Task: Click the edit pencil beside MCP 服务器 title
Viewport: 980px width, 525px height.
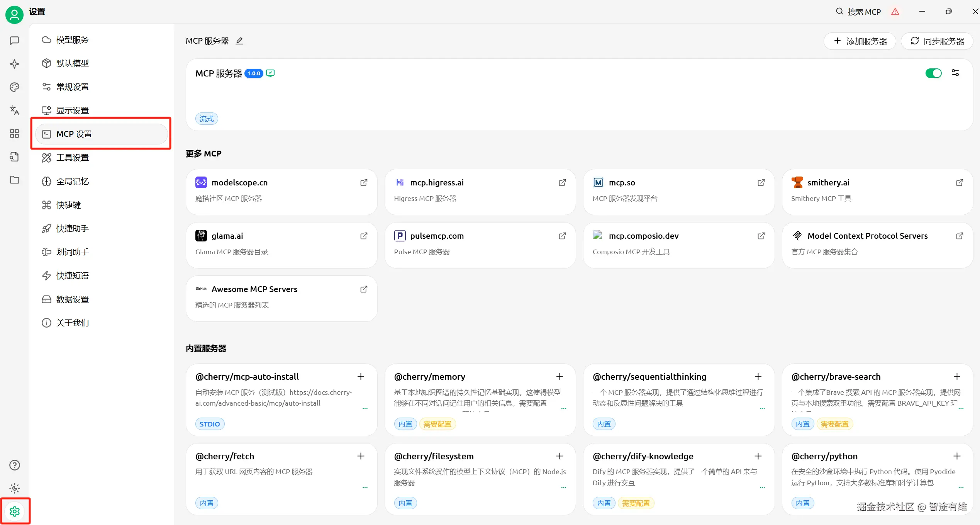Action: point(239,41)
